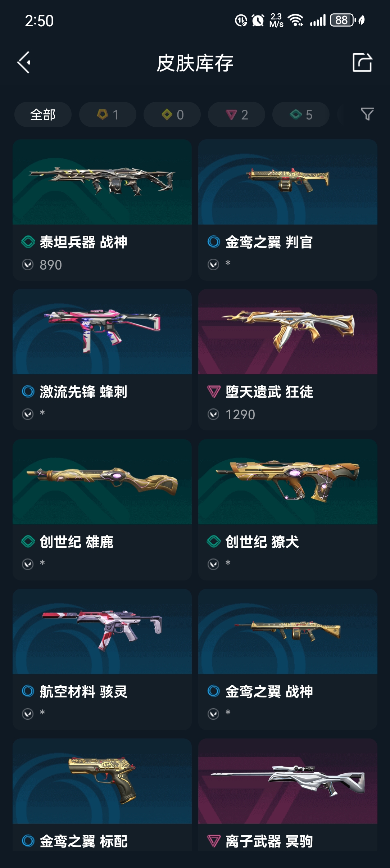This screenshot has height=868, width=390.
Task: Tap 金鸾之翼 战神 skin title
Action: (269, 692)
